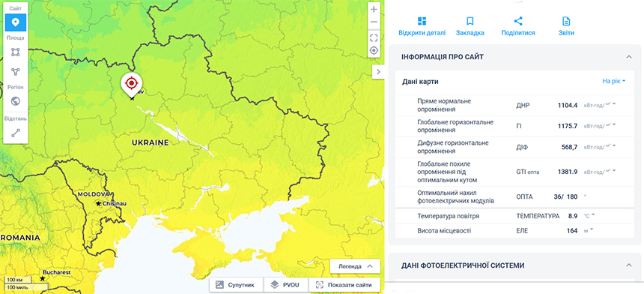The width and height of the screenshot is (644, 294).
Task: Zoom out of the map
Action: pos(374,22)
